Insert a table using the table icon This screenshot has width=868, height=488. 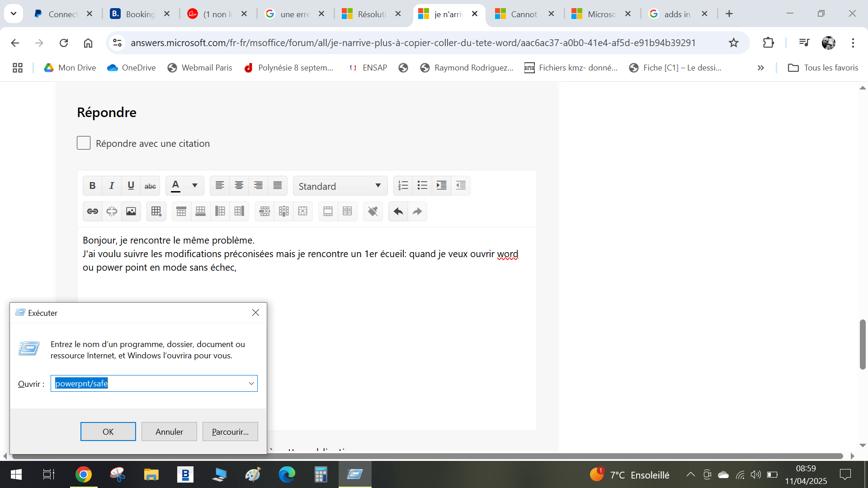coord(156,211)
